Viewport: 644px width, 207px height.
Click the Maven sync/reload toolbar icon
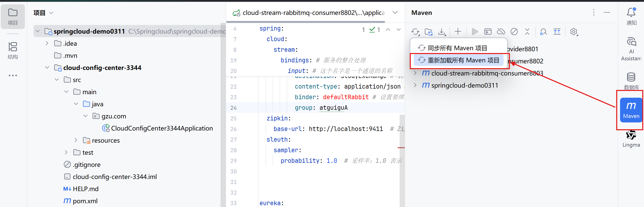point(415,32)
